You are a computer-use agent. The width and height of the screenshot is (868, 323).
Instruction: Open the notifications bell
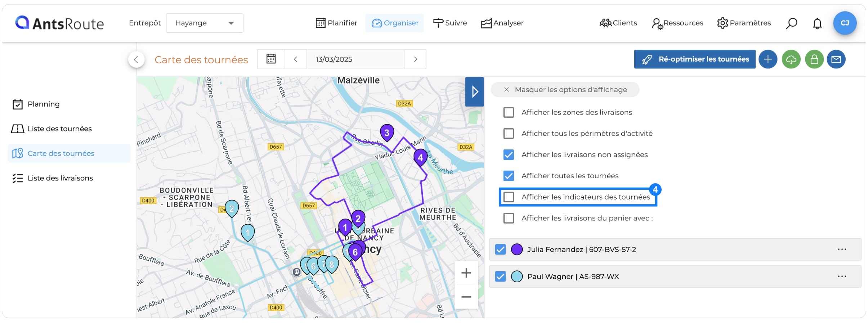tap(817, 23)
